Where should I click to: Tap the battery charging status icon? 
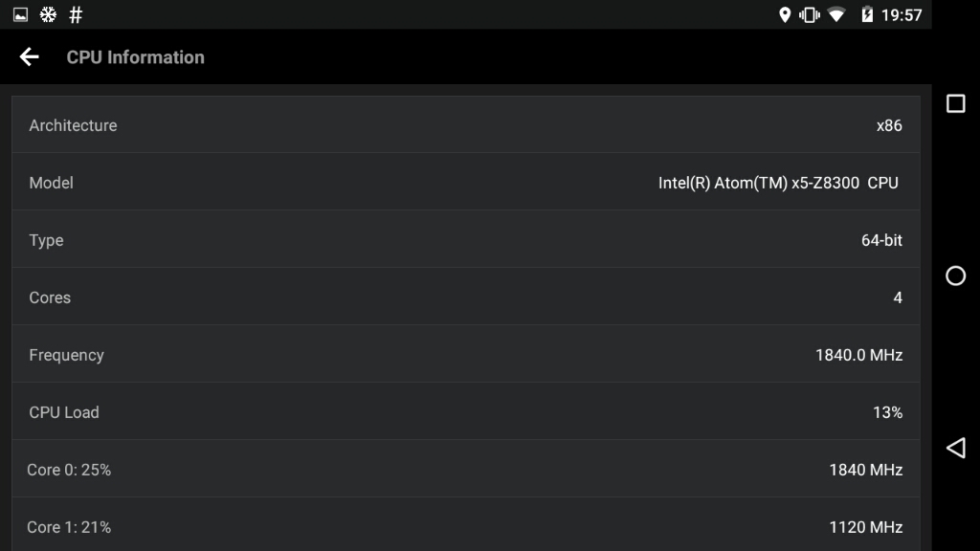tap(867, 14)
